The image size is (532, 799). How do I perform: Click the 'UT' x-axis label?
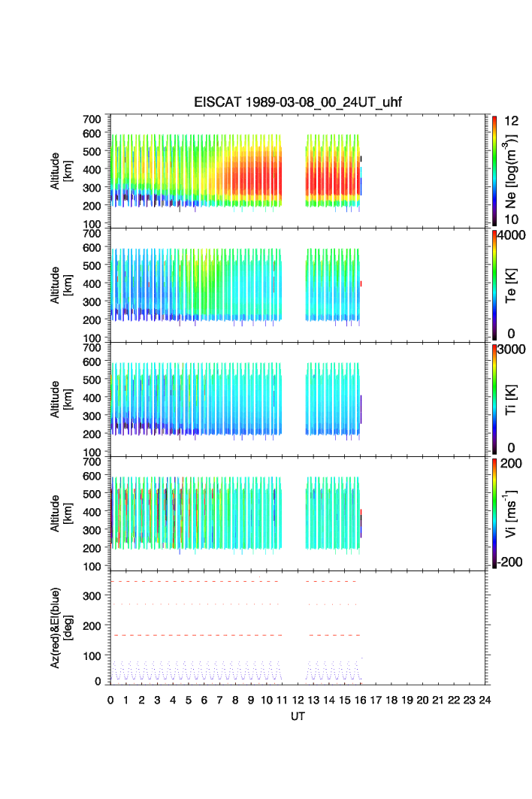[298, 717]
